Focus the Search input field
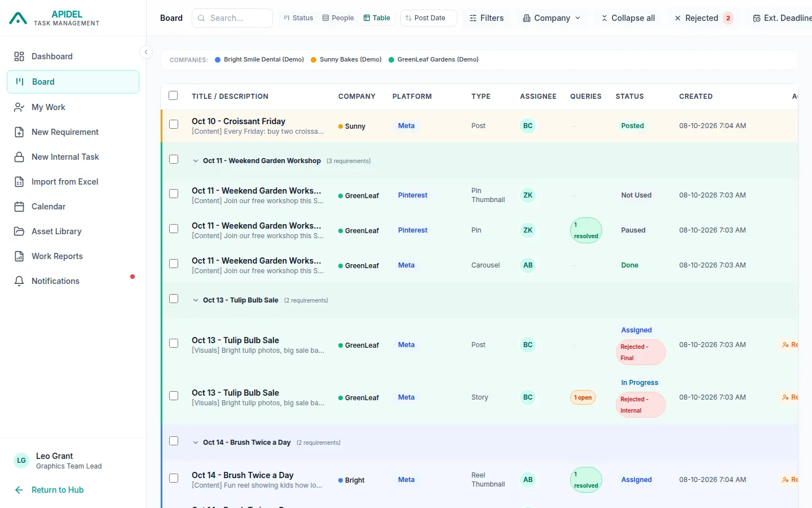Image resolution: width=812 pixels, height=508 pixels. coord(232,18)
